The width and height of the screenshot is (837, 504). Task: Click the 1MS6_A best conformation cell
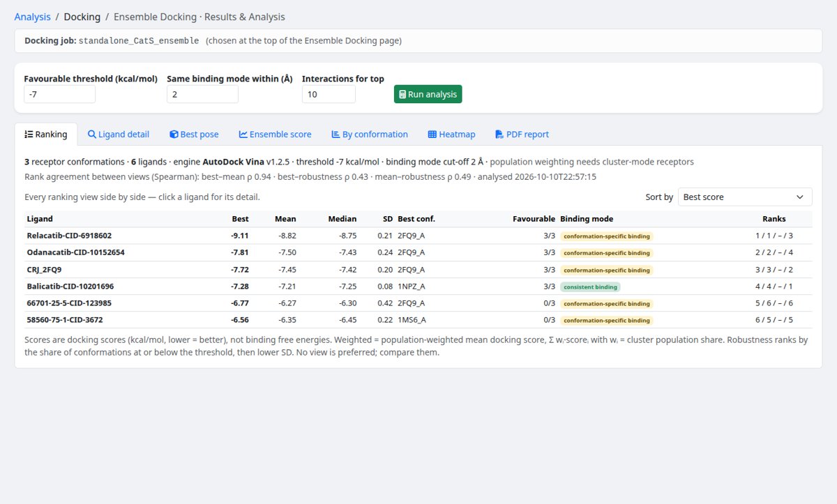[x=412, y=320]
